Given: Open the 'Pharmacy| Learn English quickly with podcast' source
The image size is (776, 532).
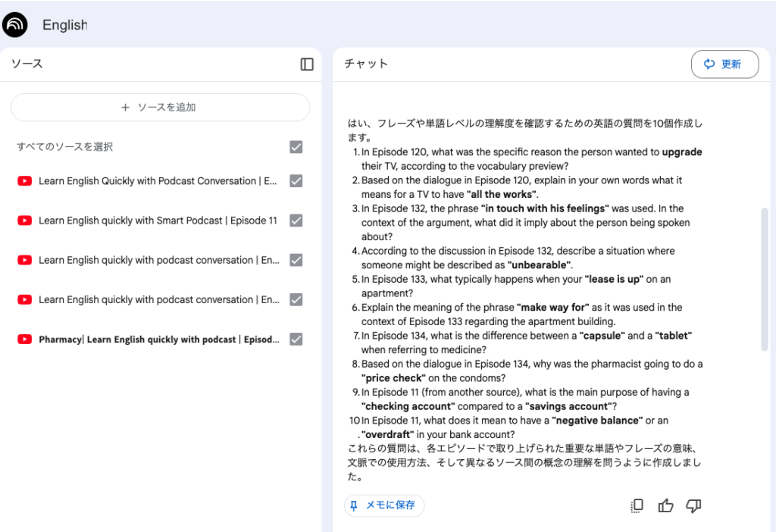Looking at the screenshot, I should click(159, 340).
